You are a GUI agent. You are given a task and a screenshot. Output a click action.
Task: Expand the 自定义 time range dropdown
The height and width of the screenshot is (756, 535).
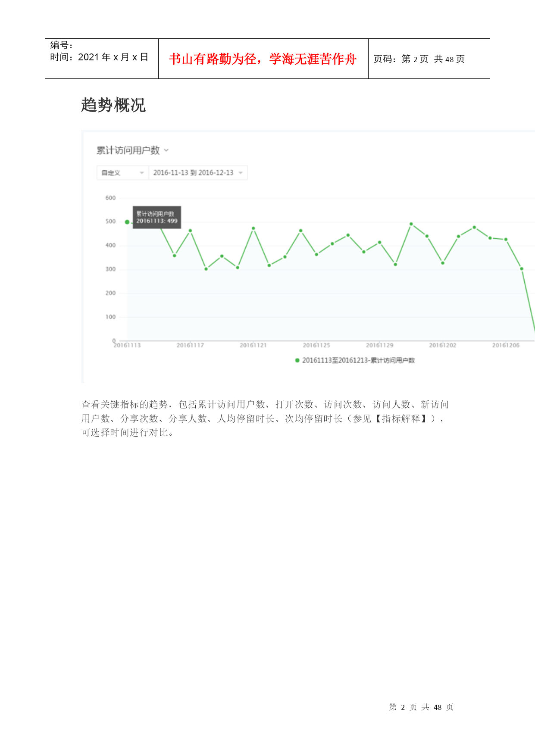click(122, 173)
